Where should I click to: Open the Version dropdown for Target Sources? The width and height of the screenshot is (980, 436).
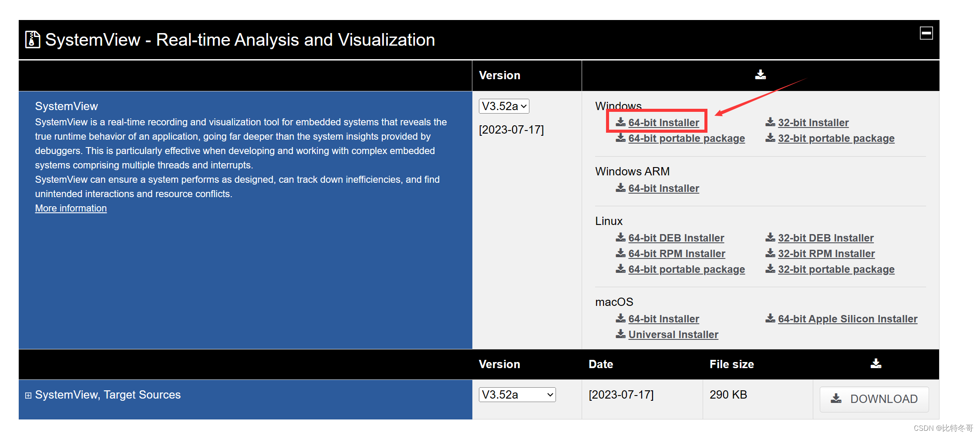click(517, 395)
